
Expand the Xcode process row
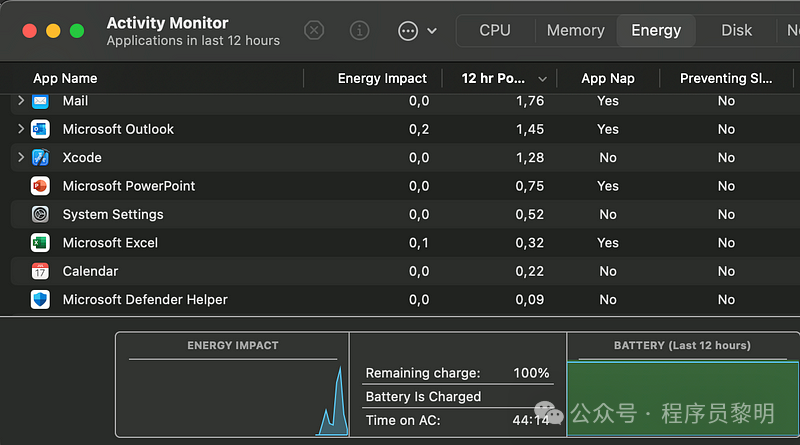[x=21, y=157]
